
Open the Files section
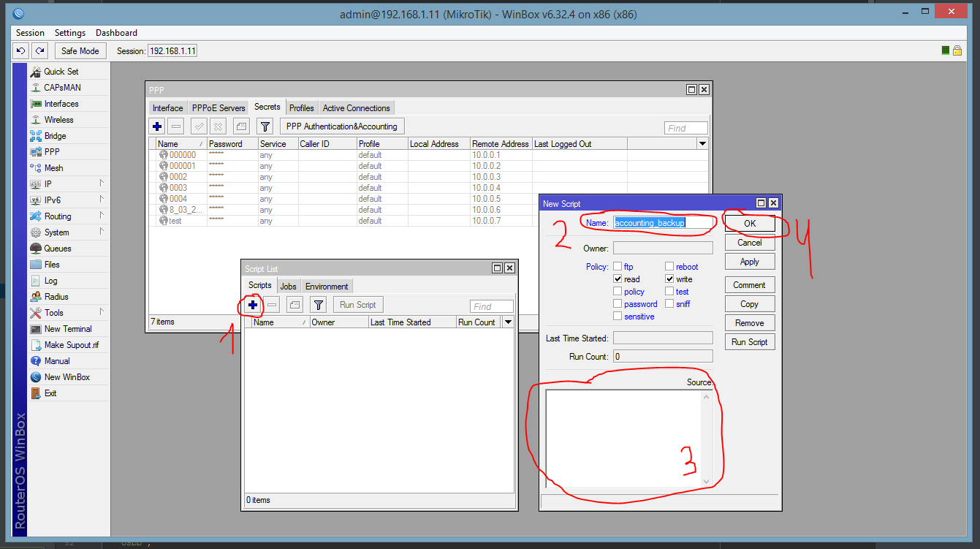point(52,265)
